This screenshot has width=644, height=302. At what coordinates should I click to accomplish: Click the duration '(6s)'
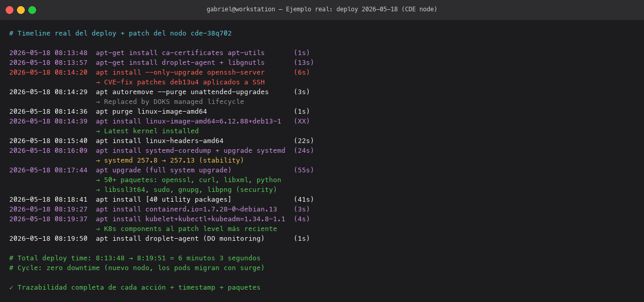(x=302, y=73)
